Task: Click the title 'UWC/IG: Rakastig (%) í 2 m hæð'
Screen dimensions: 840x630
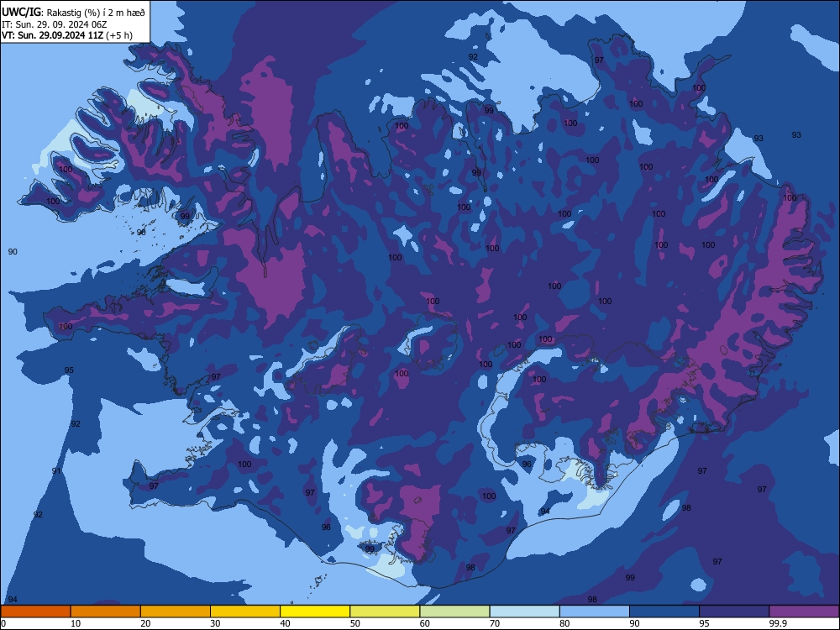Action: point(73,13)
